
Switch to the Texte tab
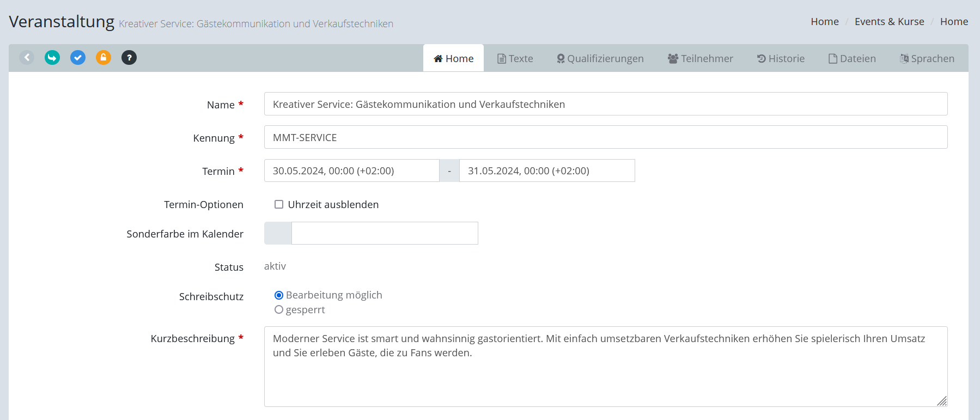(515, 59)
